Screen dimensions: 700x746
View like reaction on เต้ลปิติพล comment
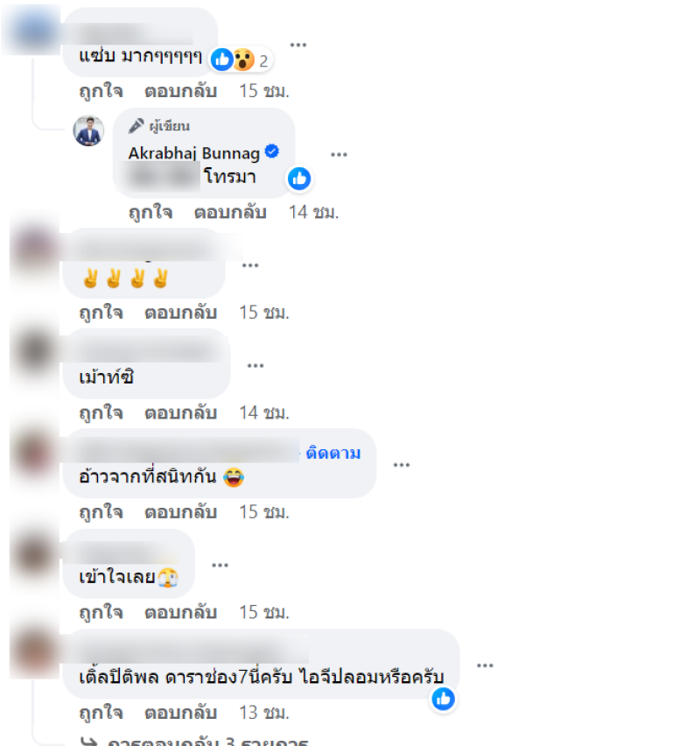tap(444, 700)
